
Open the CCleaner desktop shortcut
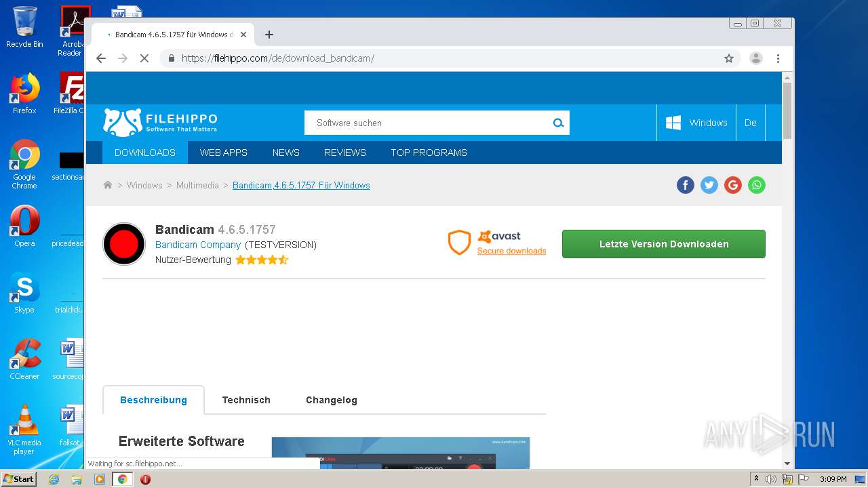[24, 359]
